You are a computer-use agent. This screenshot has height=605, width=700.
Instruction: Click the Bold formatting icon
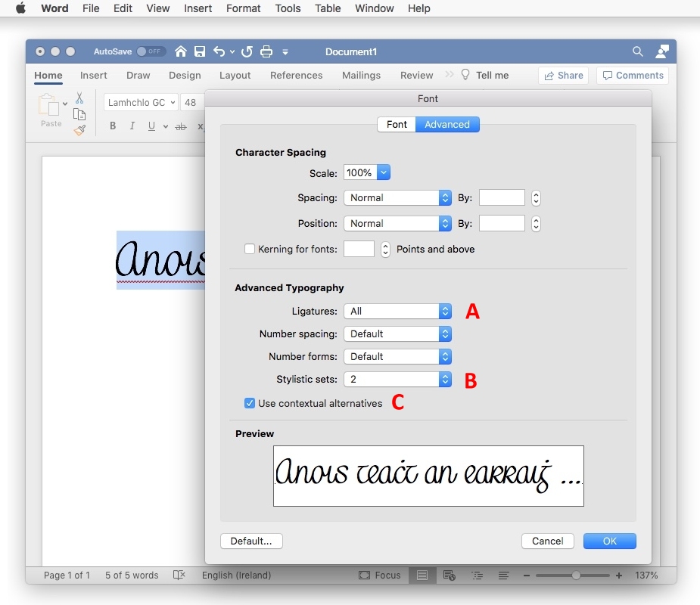point(113,126)
